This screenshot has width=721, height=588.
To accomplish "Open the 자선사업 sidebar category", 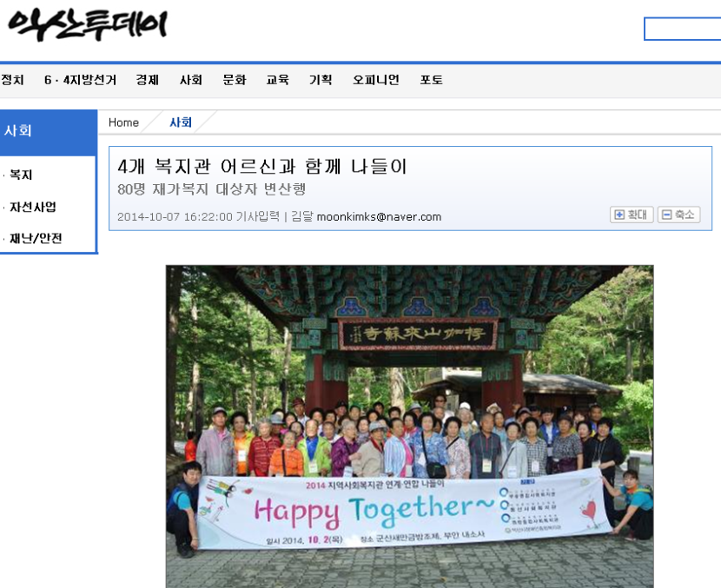I will tap(33, 208).
